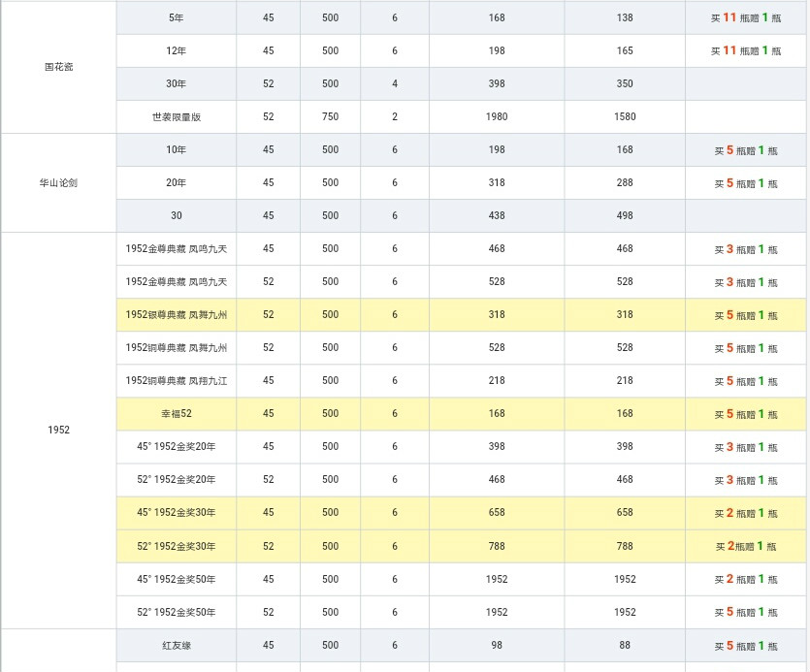This screenshot has width=810, height=672.
Task: Click the 买5瓶赠1瓶 offer in 10年 row
Action: click(745, 150)
